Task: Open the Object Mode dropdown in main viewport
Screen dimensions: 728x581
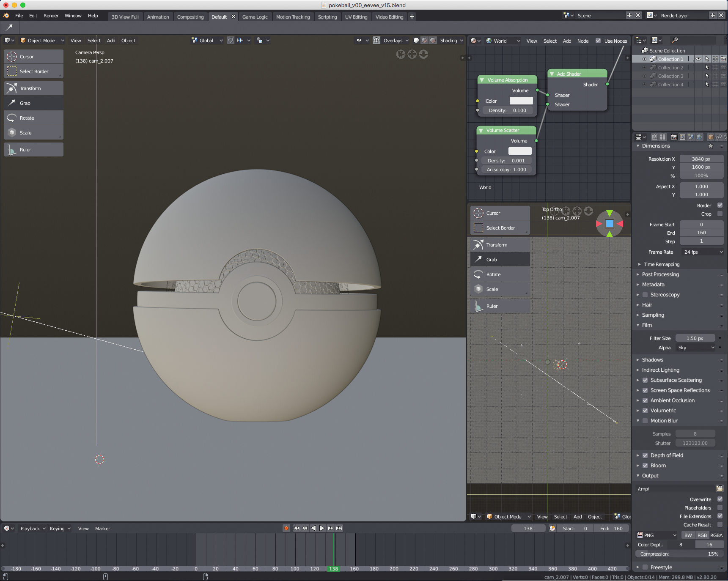Action: pos(42,41)
